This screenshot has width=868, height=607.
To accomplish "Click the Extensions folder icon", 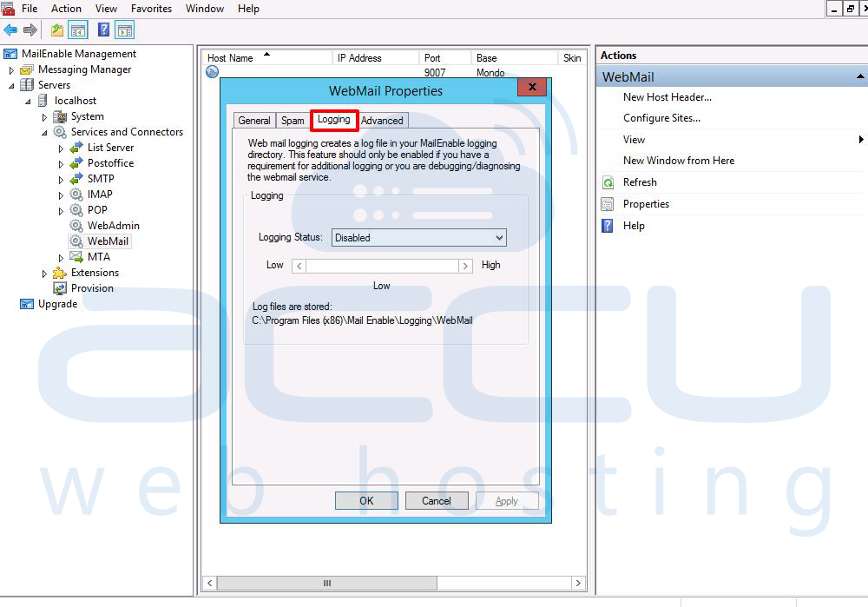I will pos(60,273).
